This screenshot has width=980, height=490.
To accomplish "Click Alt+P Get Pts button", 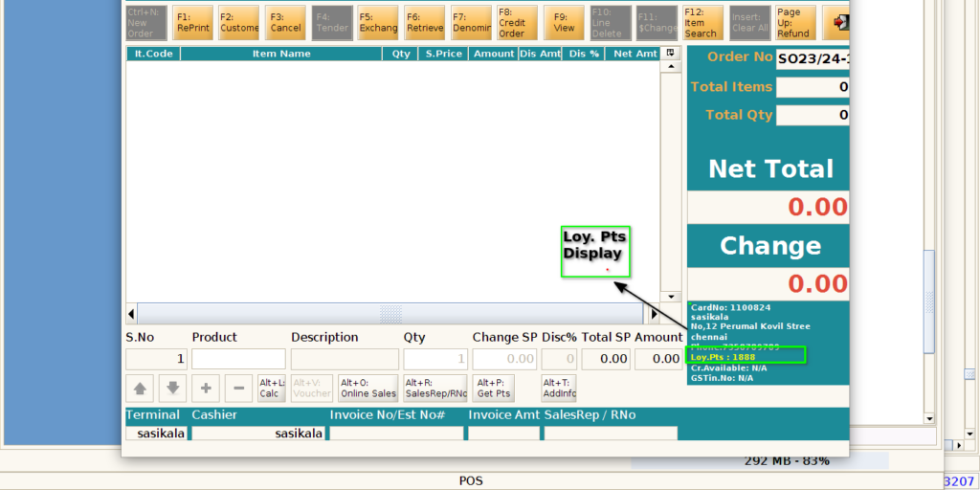I will [494, 389].
